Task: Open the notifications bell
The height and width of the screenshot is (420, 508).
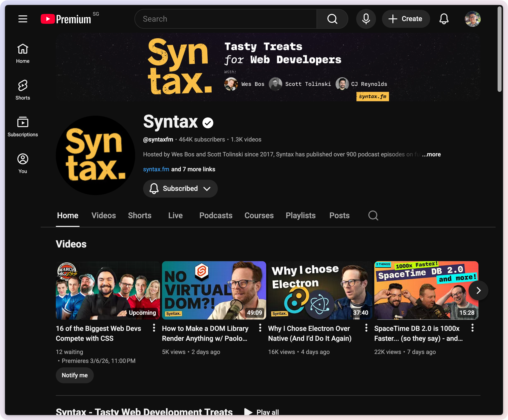Action: tap(444, 19)
